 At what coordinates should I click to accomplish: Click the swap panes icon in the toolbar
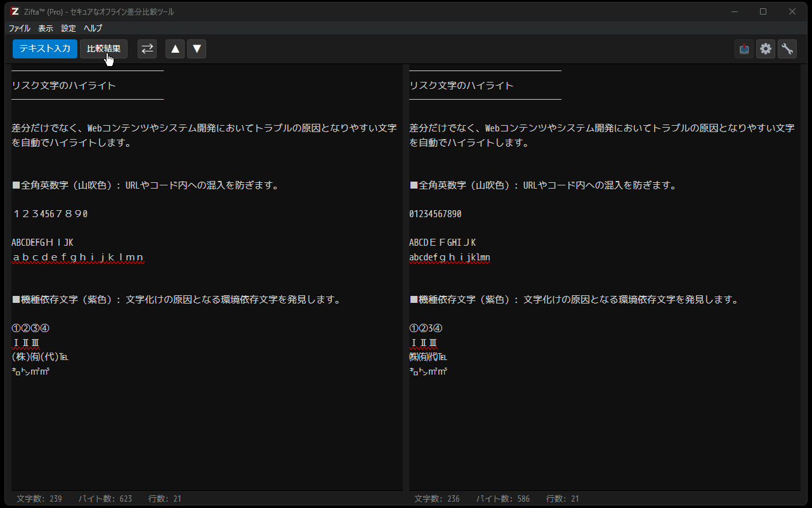click(x=147, y=49)
